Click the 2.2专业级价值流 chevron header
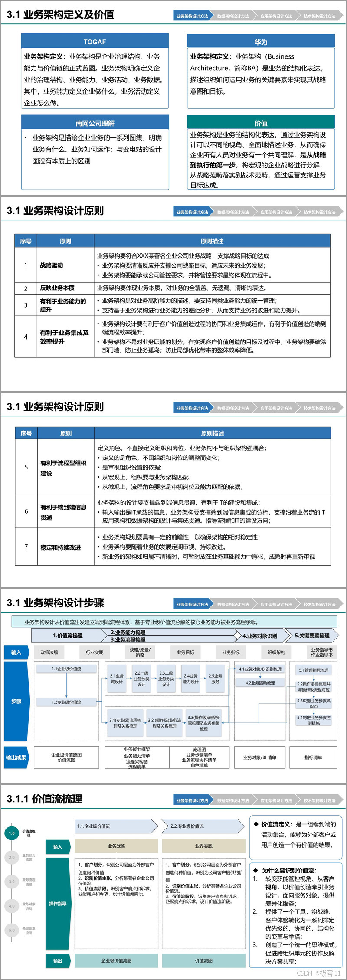Image resolution: width=347 pixels, height=980 pixels. 203,826
